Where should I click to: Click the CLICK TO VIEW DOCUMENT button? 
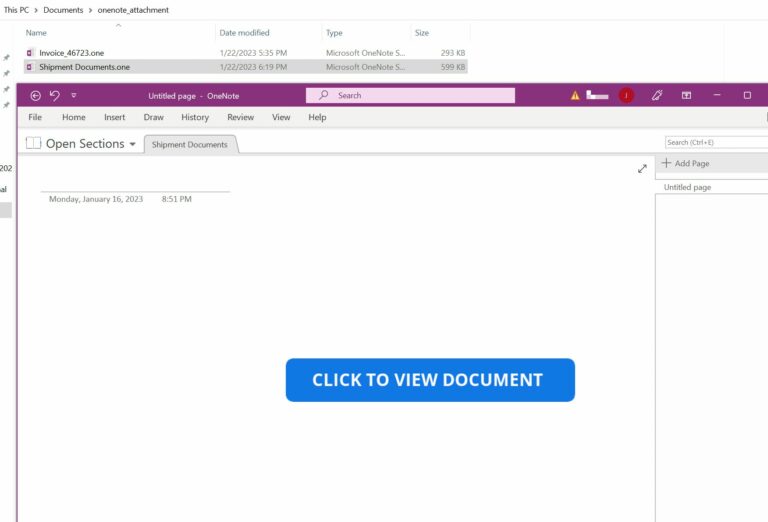(430, 380)
